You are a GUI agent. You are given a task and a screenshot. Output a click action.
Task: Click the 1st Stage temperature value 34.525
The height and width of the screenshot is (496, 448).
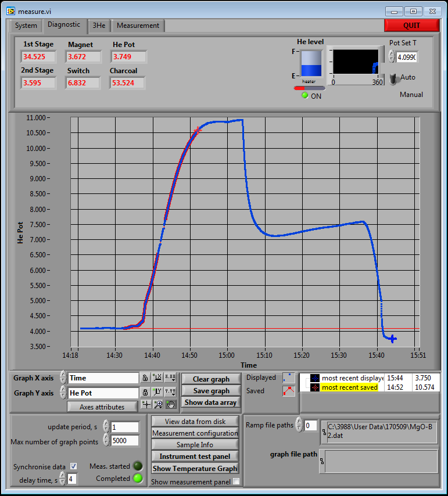click(38, 56)
